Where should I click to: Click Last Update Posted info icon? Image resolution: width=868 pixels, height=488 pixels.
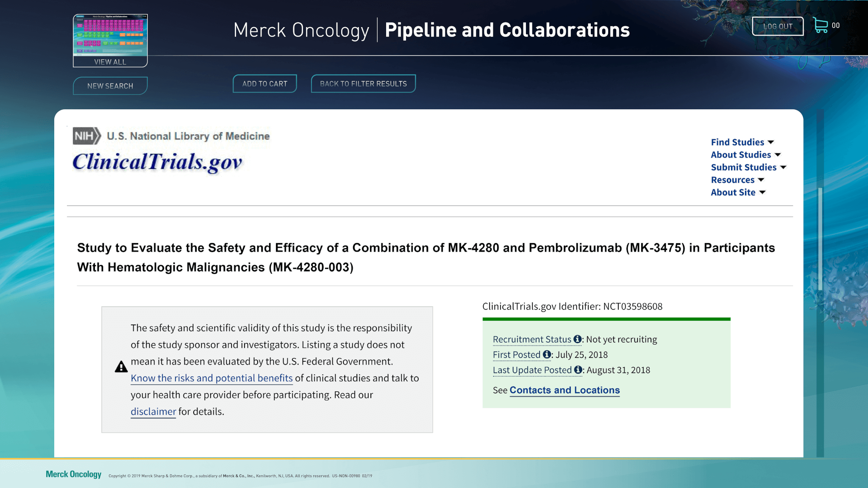pos(578,369)
